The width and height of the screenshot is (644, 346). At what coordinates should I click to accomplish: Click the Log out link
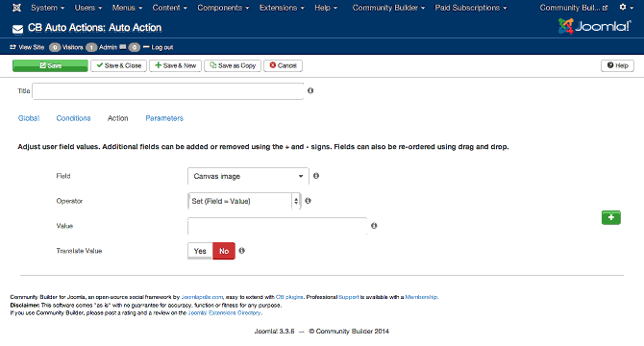(x=159, y=47)
